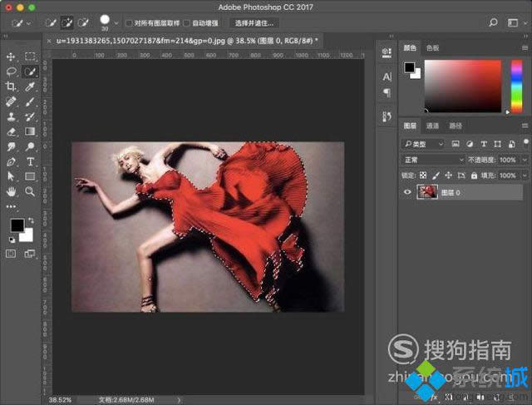The image size is (532, 405).
Task: Open layer filter type dropdown
Action: (424, 144)
